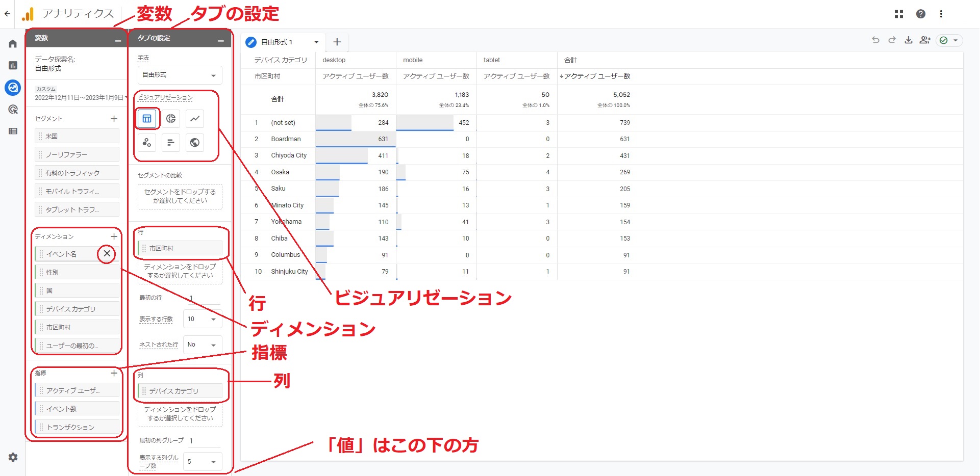This screenshot has height=476, width=980.
Task: Open Reports bar-chart icon in sidebar
Action: tap(13, 65)
